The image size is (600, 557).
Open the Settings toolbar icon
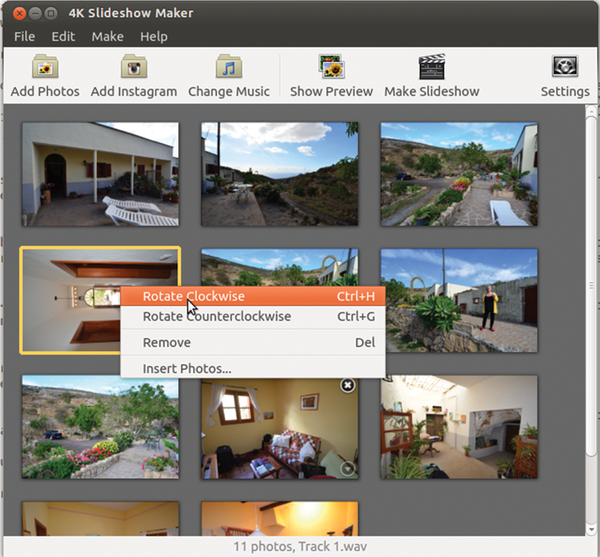click(x=565, y=66)
